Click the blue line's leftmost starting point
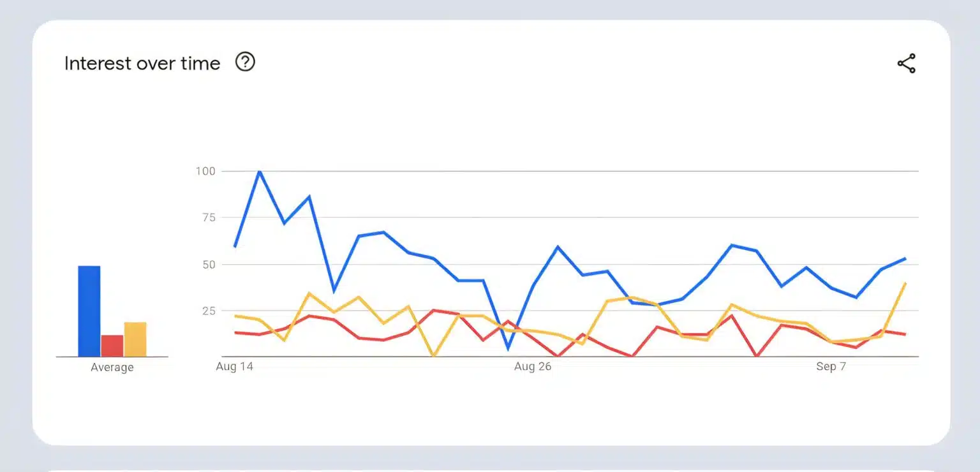This screenshot has height=472, width=980. pyautogui.click(x=235, y=246)
